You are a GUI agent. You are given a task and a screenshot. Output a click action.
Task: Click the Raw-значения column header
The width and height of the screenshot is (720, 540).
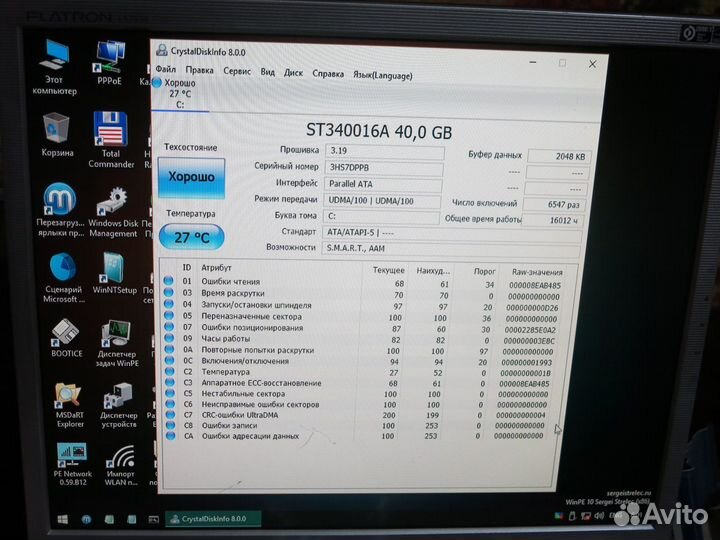click(537, 272)
